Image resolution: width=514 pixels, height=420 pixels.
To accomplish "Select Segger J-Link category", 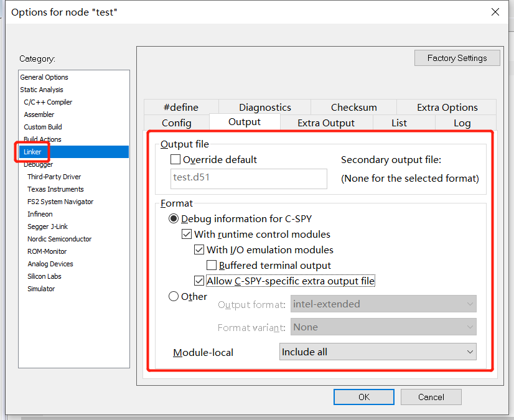I will coord(74,226).
